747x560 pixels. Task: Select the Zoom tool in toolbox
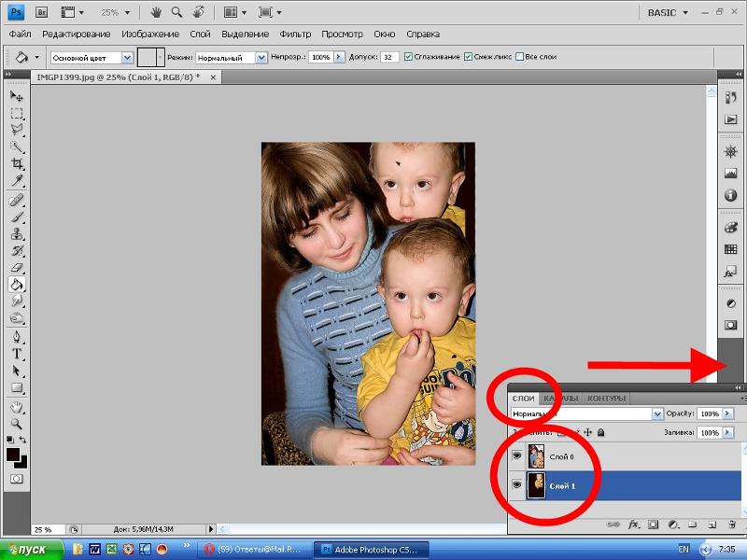[17, 424]
